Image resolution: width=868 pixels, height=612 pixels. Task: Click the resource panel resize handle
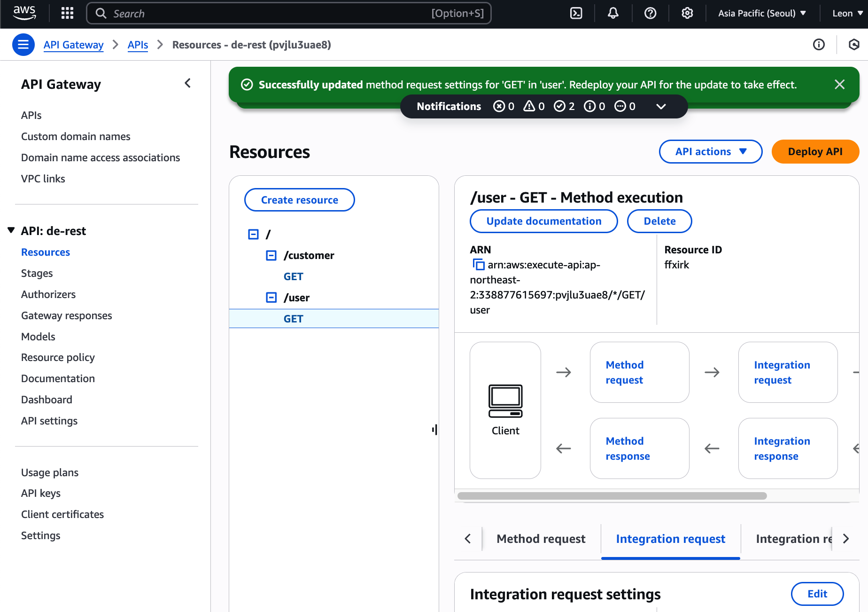(x=435, y=430)
